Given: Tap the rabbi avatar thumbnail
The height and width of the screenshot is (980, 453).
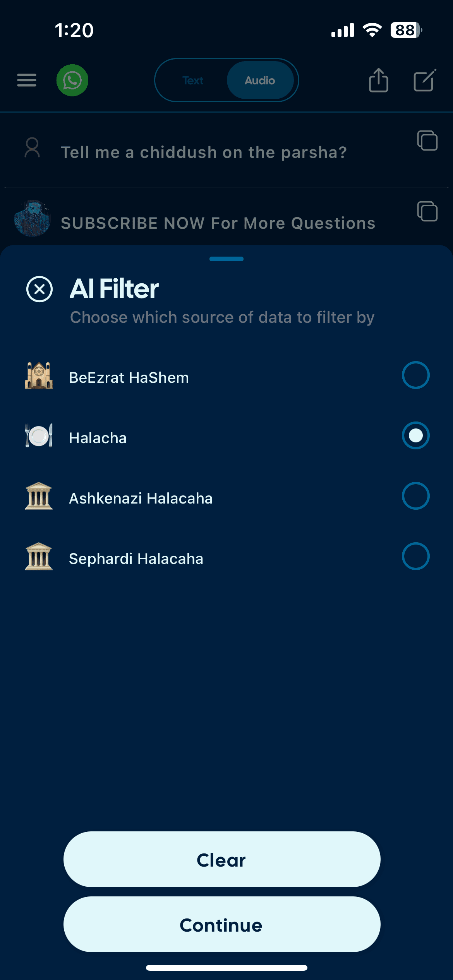Looking at the screenshot, I should pos(32,218).
